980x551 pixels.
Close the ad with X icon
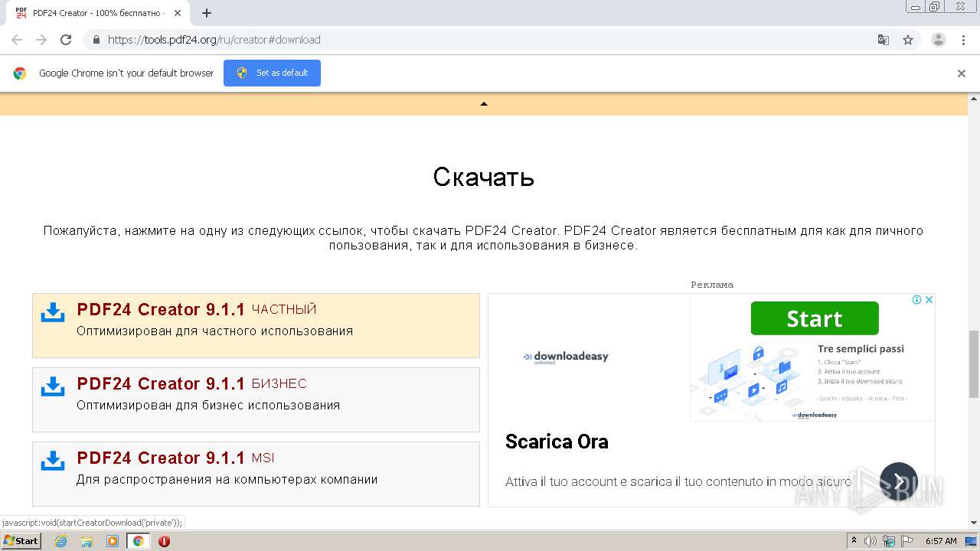929,300
